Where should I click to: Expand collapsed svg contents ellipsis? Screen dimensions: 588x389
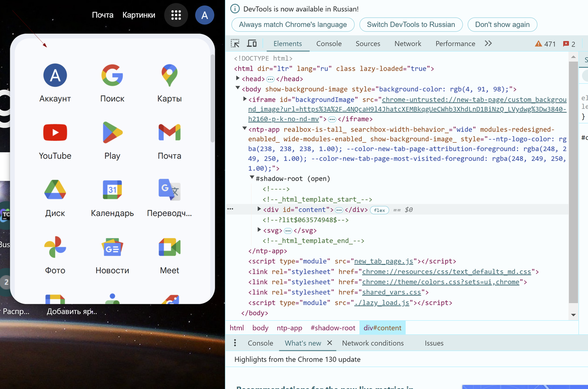tap(288, 231)
